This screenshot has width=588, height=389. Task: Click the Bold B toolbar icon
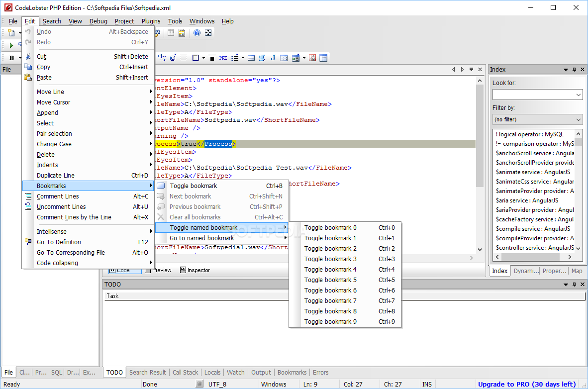[x=11, y=58]
